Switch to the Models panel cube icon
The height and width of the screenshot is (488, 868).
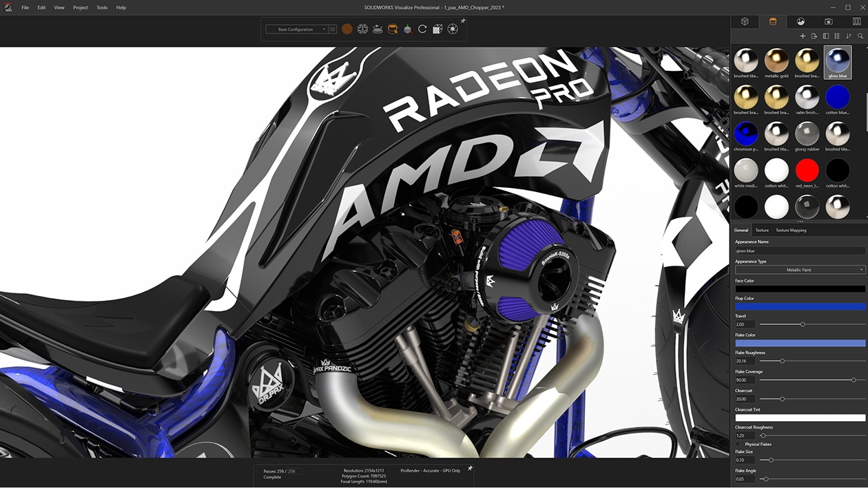pyautogui.click(x=744, y=21)
